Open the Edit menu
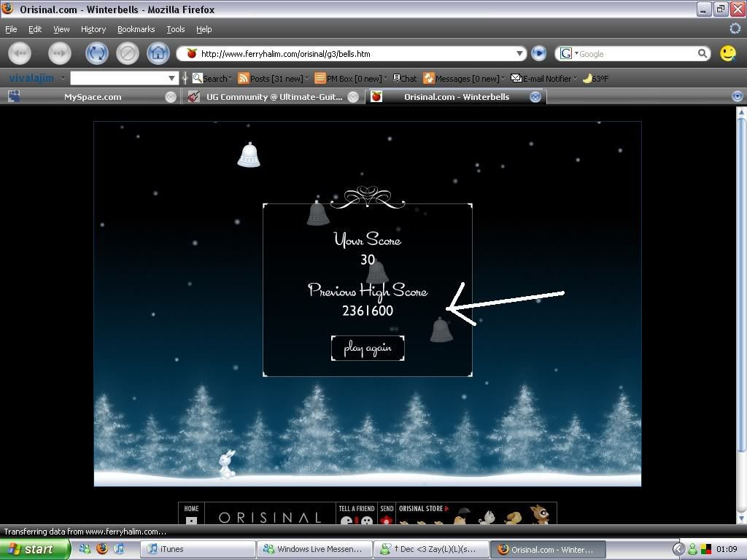This screenshot has width=747, height=560. click(x=35, y=29)
